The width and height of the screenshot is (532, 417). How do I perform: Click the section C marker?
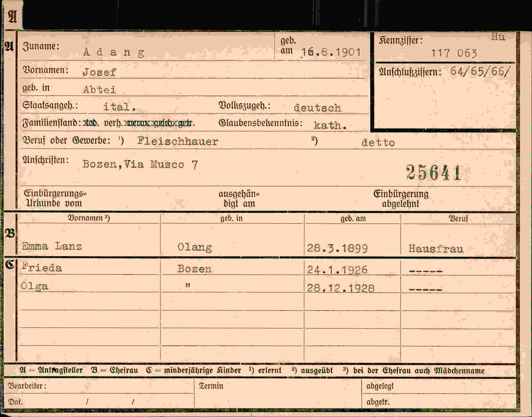pos(10,264)
